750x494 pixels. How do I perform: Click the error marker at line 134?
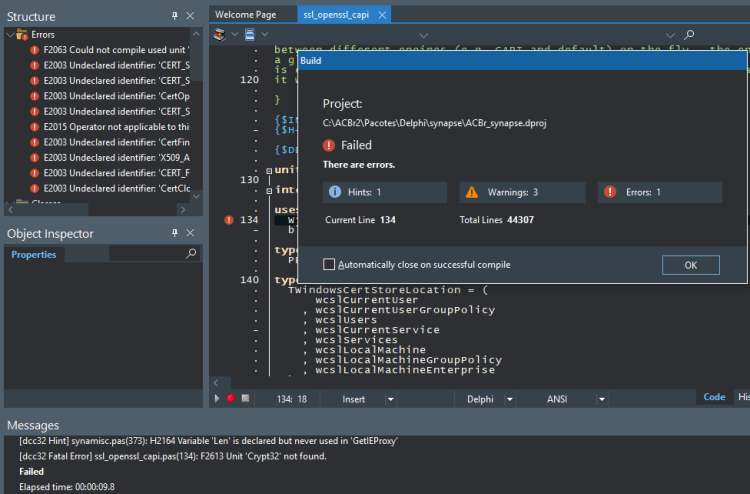tap(229, 220)
